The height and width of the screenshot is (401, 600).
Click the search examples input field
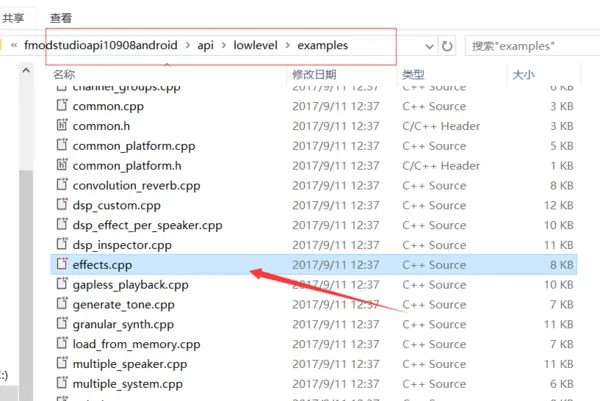(x=532, y=46)
